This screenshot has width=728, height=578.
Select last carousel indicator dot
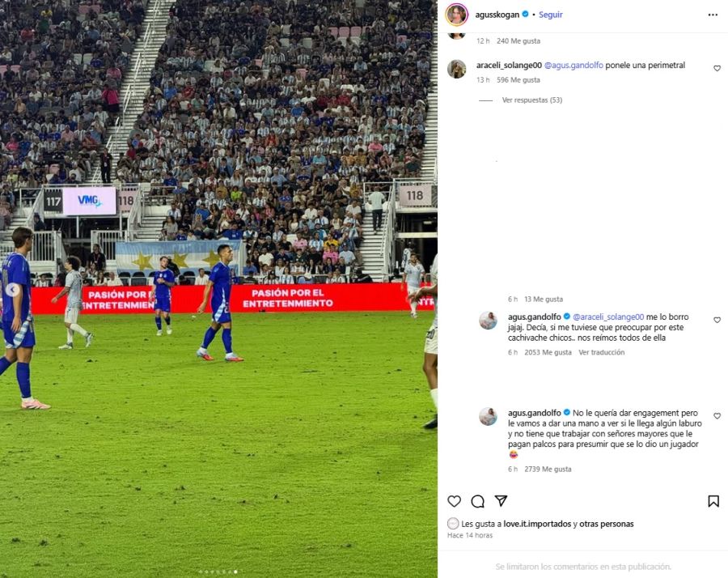(235, 572)
